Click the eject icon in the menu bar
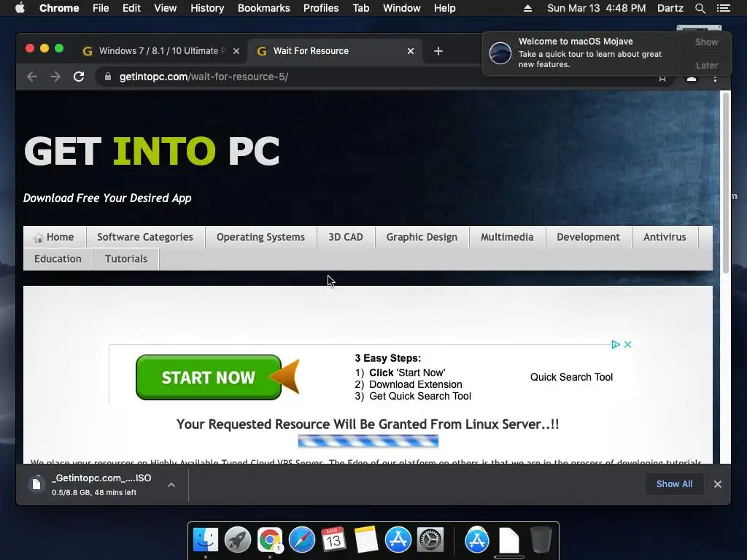The image size is (747, 560). click(x=527, y=8)
